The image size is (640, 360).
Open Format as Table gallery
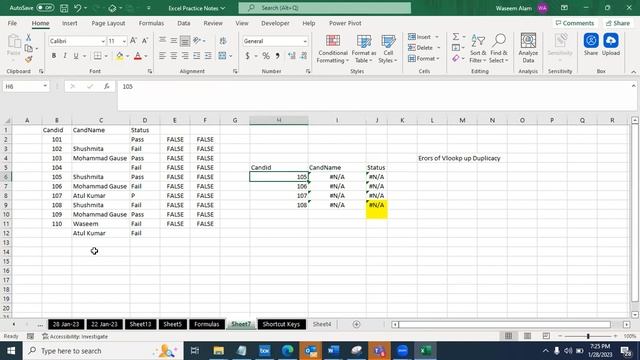(x=363, y=49)
